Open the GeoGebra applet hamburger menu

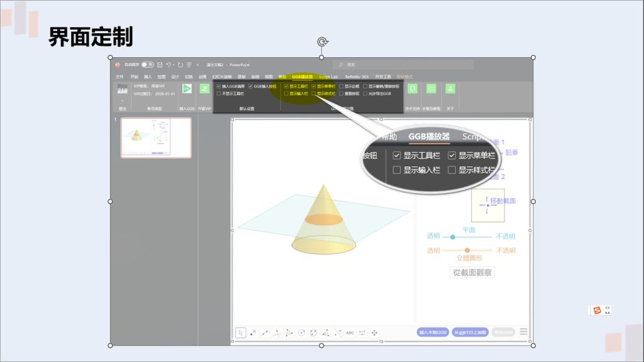[525, 332]
